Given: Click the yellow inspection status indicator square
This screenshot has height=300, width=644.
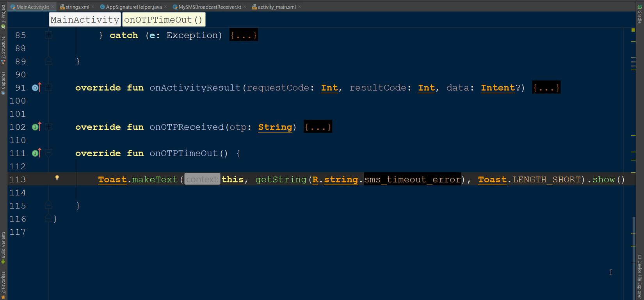Looking at the screenshot, I should click(x=633, y=30).
